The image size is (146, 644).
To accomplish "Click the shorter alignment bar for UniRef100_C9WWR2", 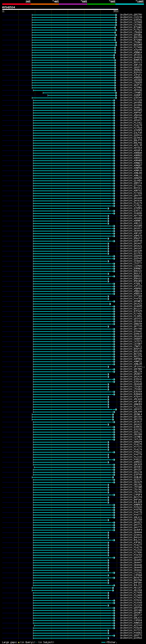I will coord(80,93).
